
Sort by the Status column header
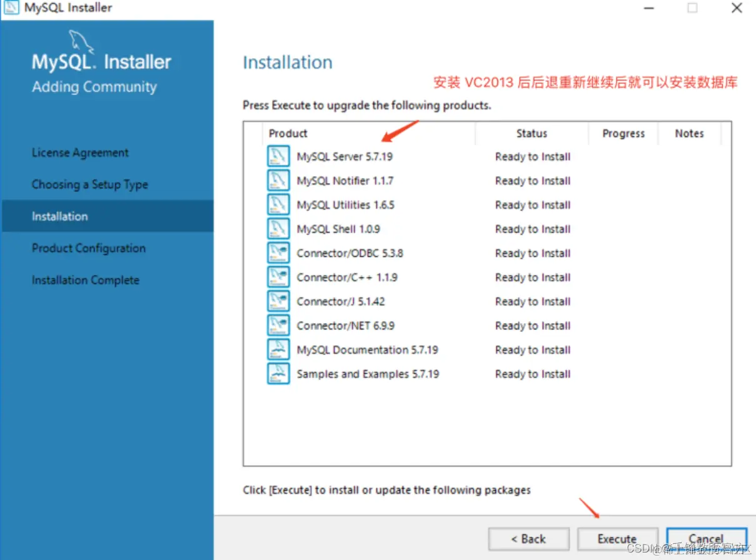tap(532, 133)
